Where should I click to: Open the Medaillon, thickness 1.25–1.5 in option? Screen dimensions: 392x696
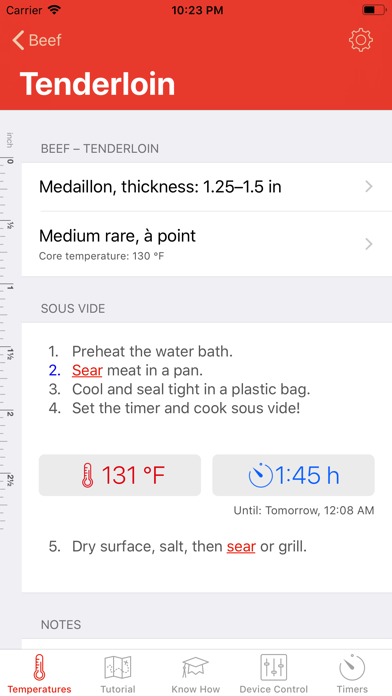click(207, 187)
